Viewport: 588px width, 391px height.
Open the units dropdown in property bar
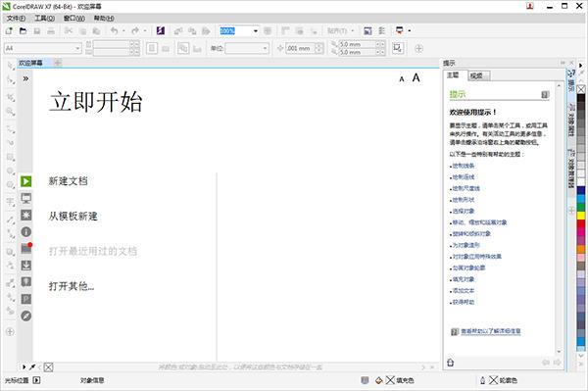point(266,48)
